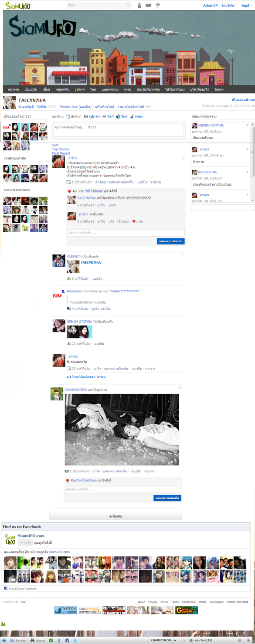Select the รูปภาพ share type
The height and width of the screenshot is (644, 255).
pyautogui.click(x=92, y=117)
